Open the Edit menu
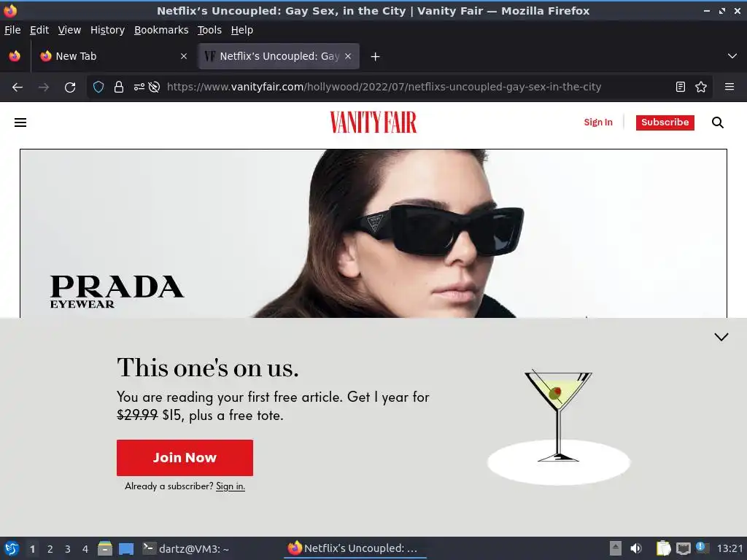747x560 pixels. (39, 30)
